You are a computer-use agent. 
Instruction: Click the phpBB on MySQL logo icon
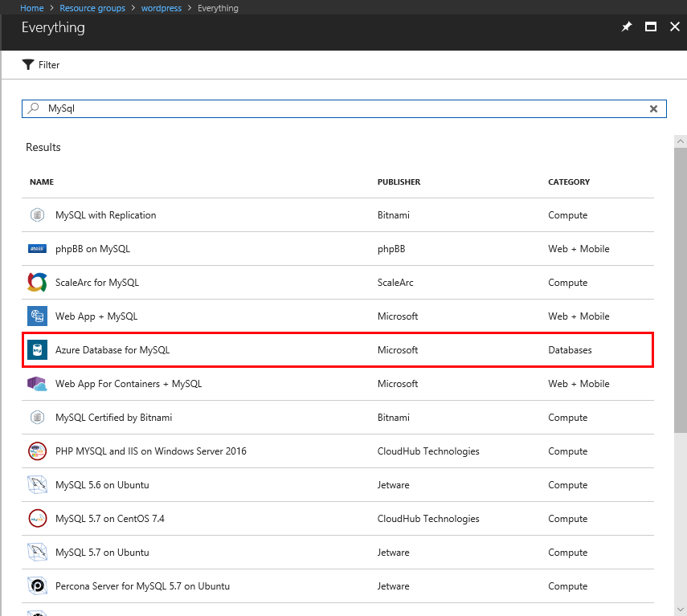click(37, 249)
